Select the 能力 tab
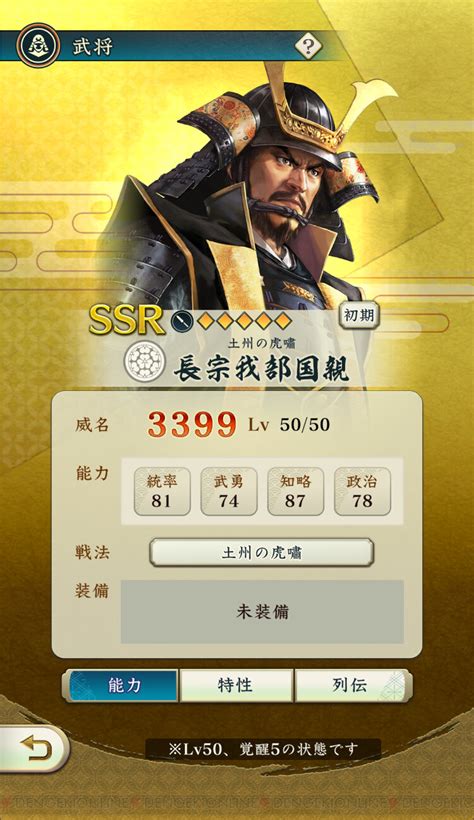Image resolution: width=474 pixels, height=820 pixels. 122,685
